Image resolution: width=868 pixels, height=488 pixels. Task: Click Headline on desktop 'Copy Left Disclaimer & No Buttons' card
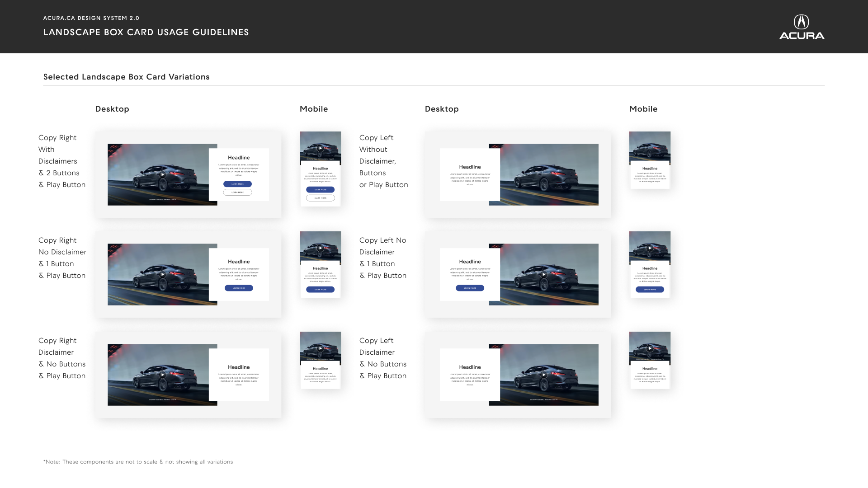point(470,367)
